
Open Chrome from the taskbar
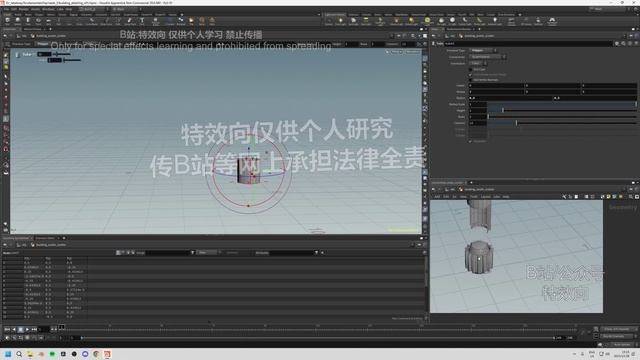(96, 354)
